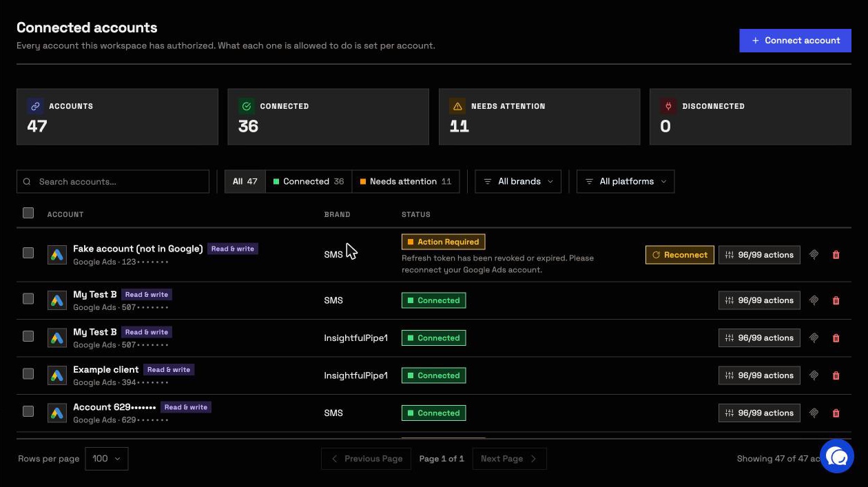The image size is (868, 487).
Task: Click Connected status badge in Account 629 row
Action: (x=434, y=413)
